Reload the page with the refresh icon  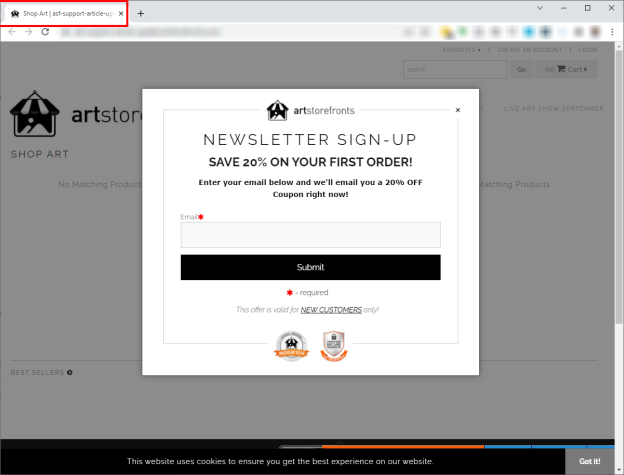[46, 32]
